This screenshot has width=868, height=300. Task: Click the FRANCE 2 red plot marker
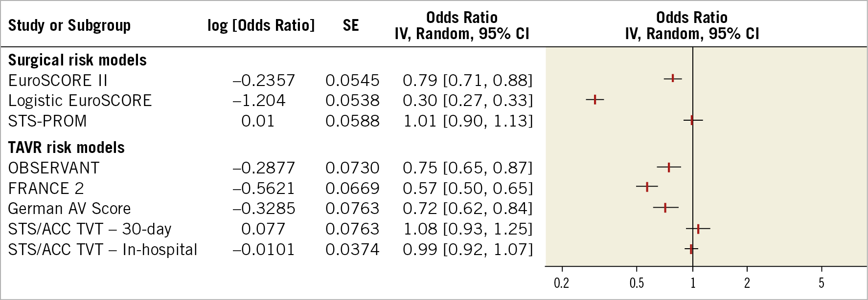[647, 187]
